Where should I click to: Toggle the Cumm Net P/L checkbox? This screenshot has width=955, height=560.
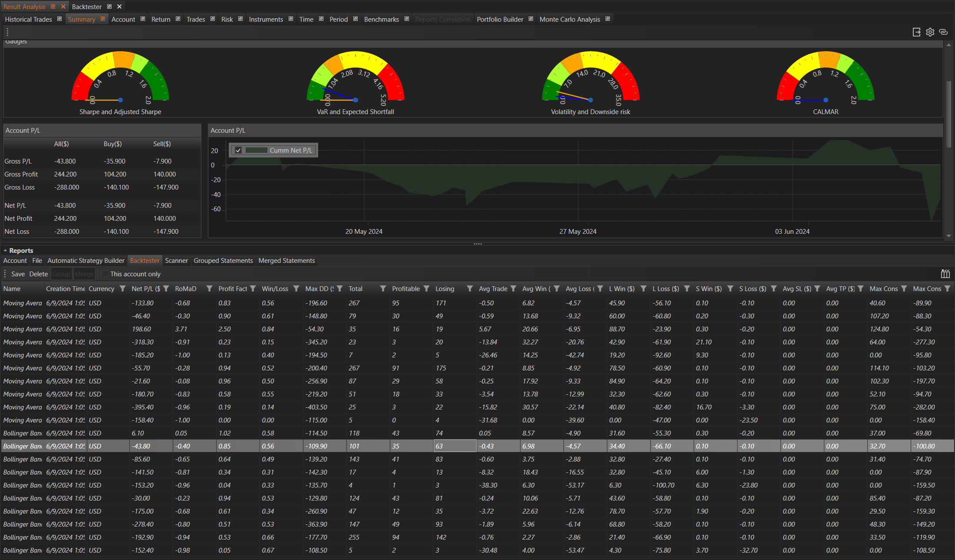[238, 151]
